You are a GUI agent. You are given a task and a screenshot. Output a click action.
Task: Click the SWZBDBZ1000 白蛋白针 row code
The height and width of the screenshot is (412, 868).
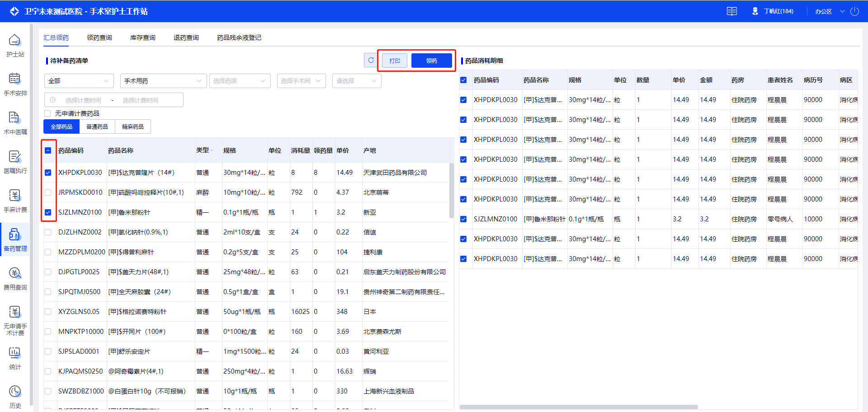(x=81, y=391)
